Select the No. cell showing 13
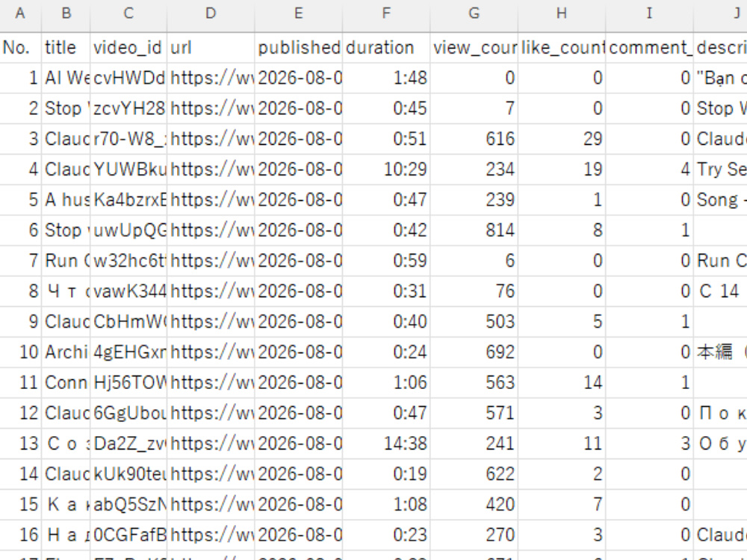This screenshot has height=560, width=747. click(20, 444)
